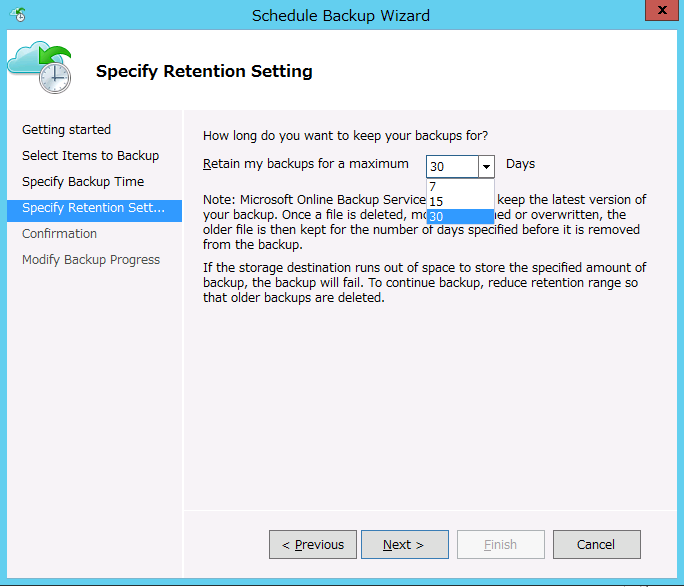Viewport: 684px width, 587px height.
Task: Select the 'Select Items to Backup' step
Action: pos(90,156)
